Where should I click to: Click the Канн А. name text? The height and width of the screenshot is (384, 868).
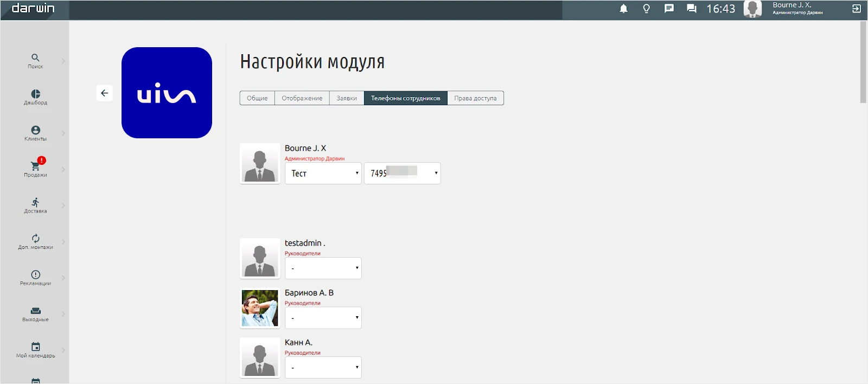coord(298,343)
